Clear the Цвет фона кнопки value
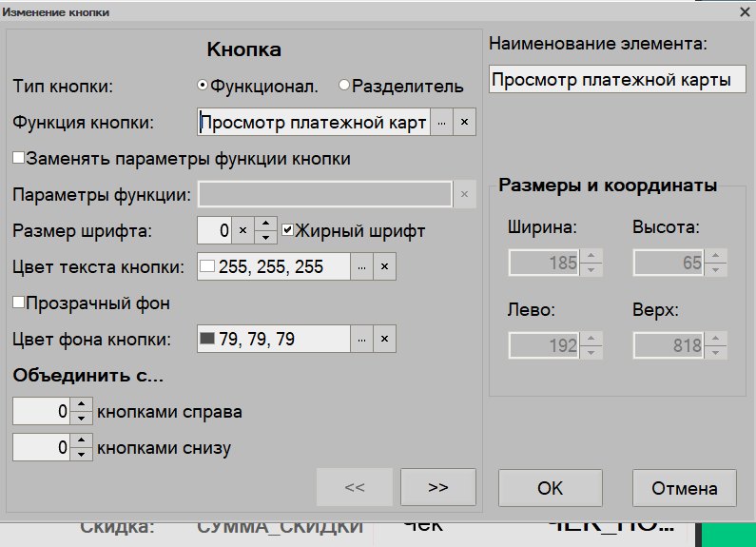756x547 pixels. point(384,339)
